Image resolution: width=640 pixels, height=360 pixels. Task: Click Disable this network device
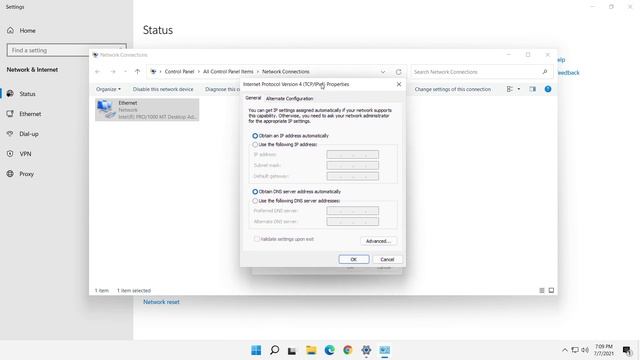pyautogui.click(x=163, y=89)
